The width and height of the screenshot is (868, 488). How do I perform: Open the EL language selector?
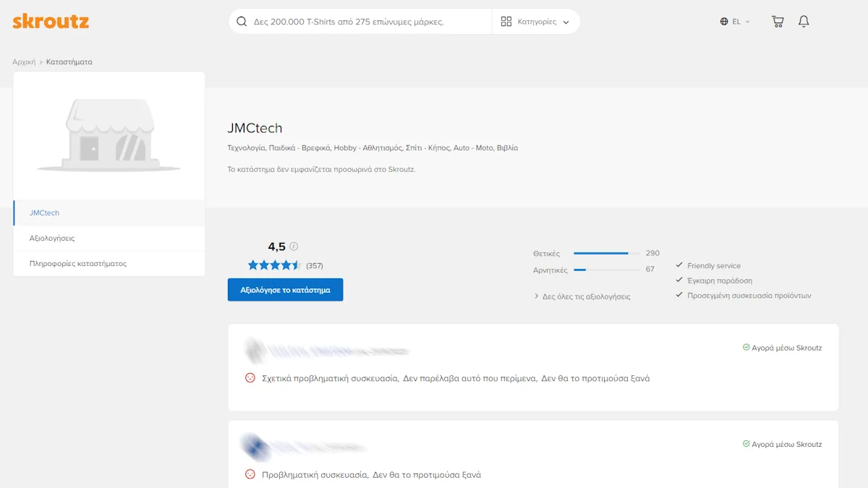pos(735,22)
